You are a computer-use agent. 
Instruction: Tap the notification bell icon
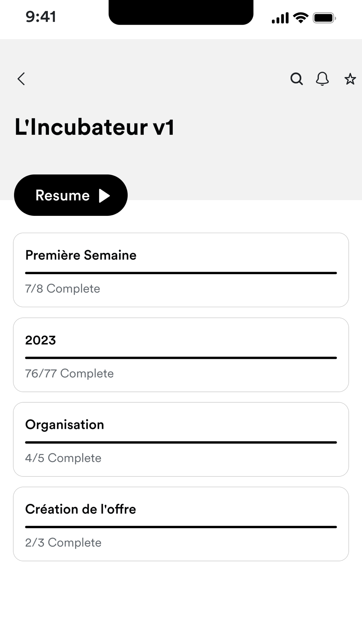322,79
